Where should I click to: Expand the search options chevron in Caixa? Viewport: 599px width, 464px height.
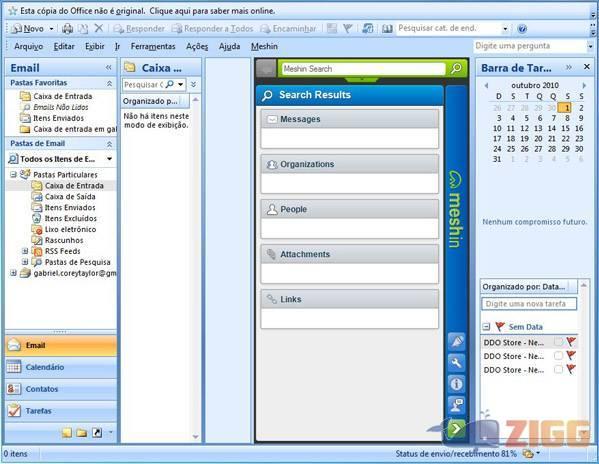click(x=193, y=84)
